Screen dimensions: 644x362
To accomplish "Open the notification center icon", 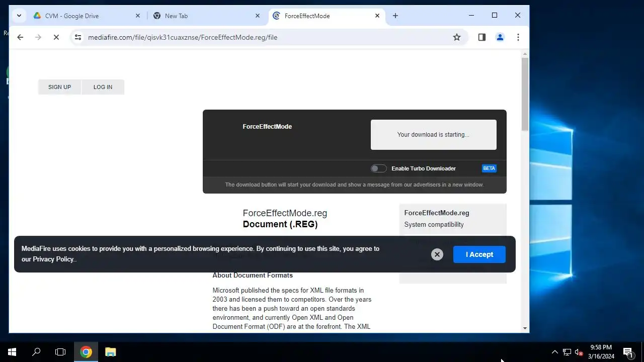I will click(628, 352).
